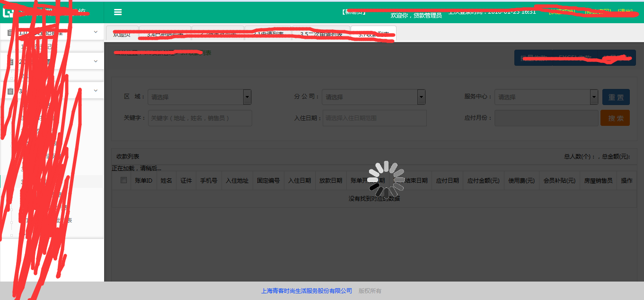Click the 手机号 column header
Screen dimensions: 644x300
209,181
